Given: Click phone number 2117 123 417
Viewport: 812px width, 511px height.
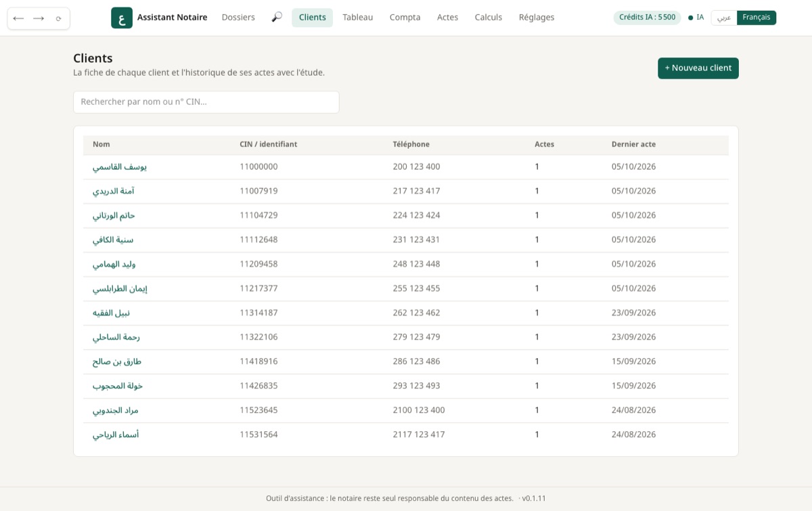Looking at the screenshot, I should 419,435.
